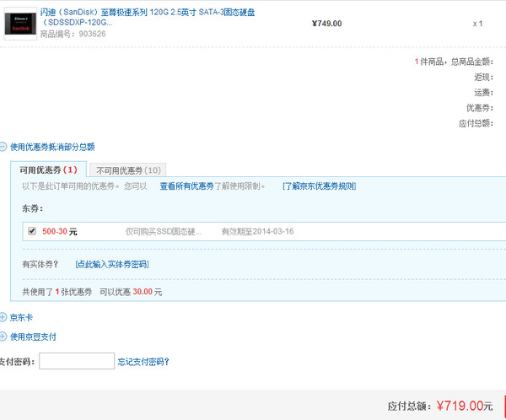
Task: Select the 500-30 元 coupon value text
Action: pyautogui.click(x=60, y=231)
